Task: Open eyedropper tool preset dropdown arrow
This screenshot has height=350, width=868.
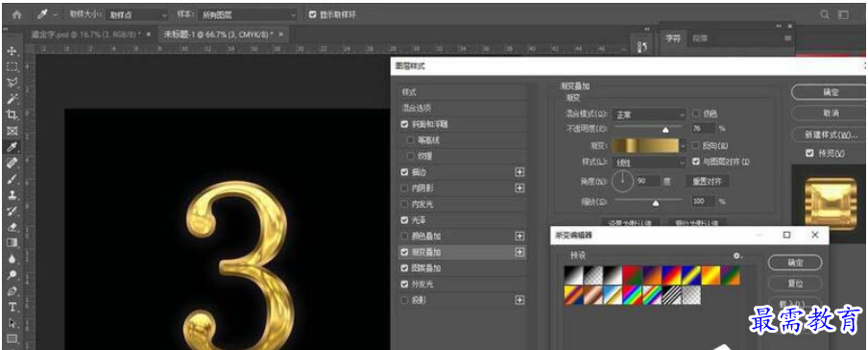Action: 55,15
